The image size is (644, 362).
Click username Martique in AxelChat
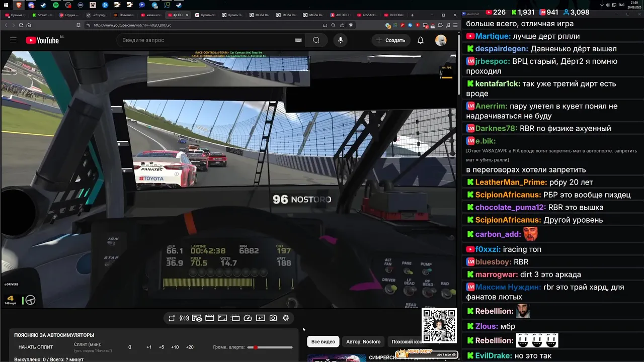coord(493,36)
